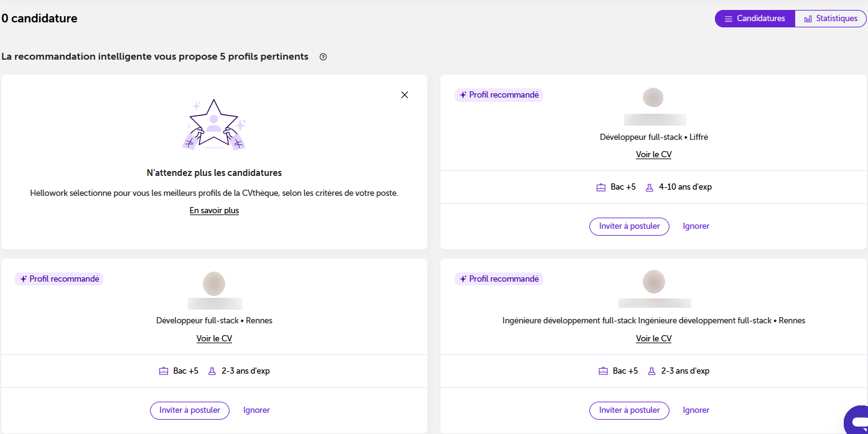This screenshot has width=868, height=434.
Task: Switch to the Statistiques tab
Action: 831,19
